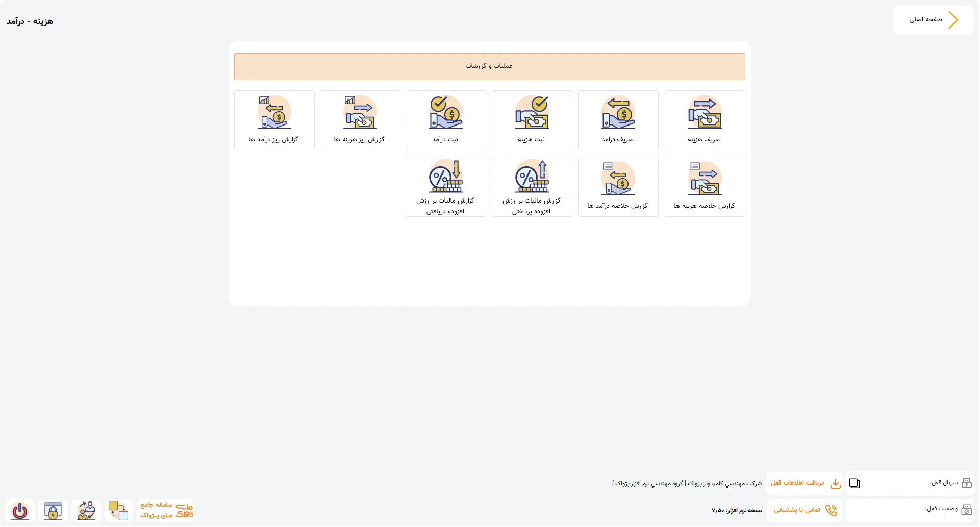Click the My Pejvak سامانه جامع logo
The image size is (980, 527).
166,510
